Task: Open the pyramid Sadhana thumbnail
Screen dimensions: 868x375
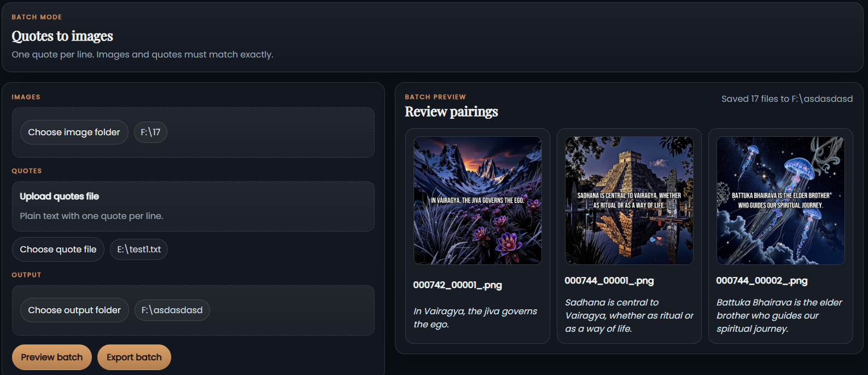Action: [x=629, y=200]
